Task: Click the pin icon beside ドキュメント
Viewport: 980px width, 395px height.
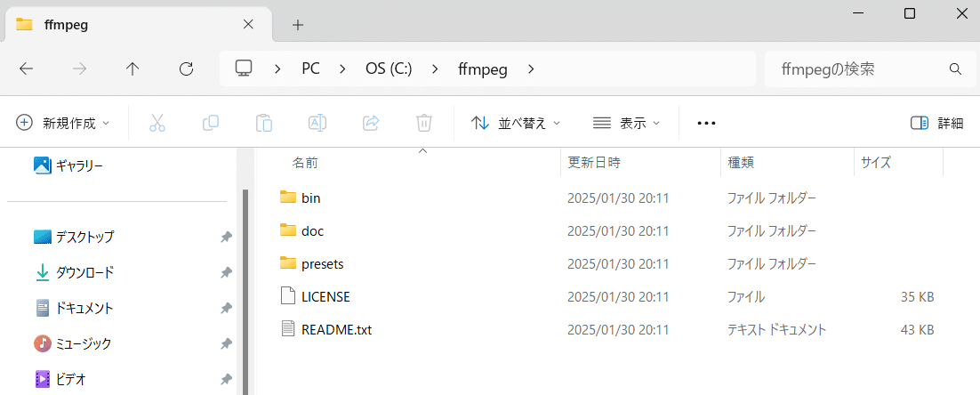Action: 226,308
